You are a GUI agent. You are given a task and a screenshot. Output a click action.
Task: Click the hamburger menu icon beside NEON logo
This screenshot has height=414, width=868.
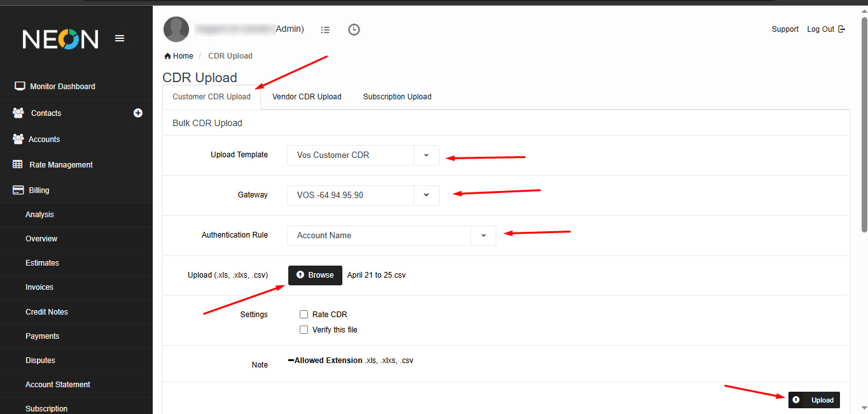pos(120,39)
